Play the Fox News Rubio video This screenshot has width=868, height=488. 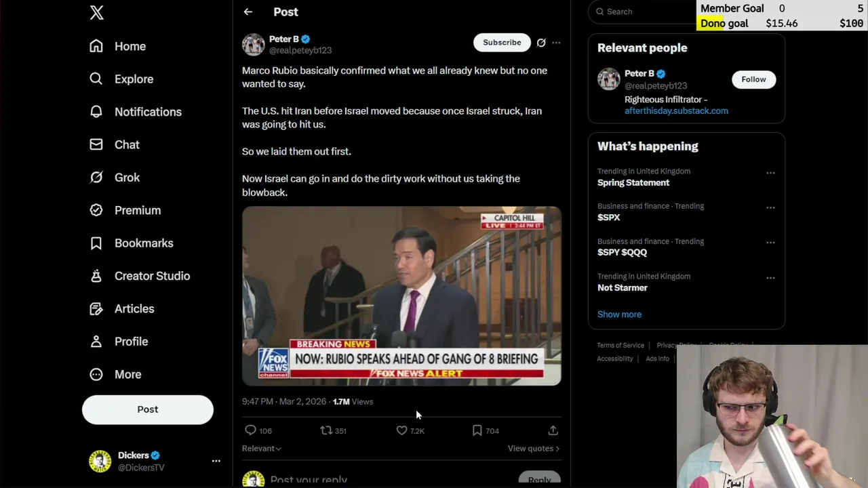(x=401, y=296)
